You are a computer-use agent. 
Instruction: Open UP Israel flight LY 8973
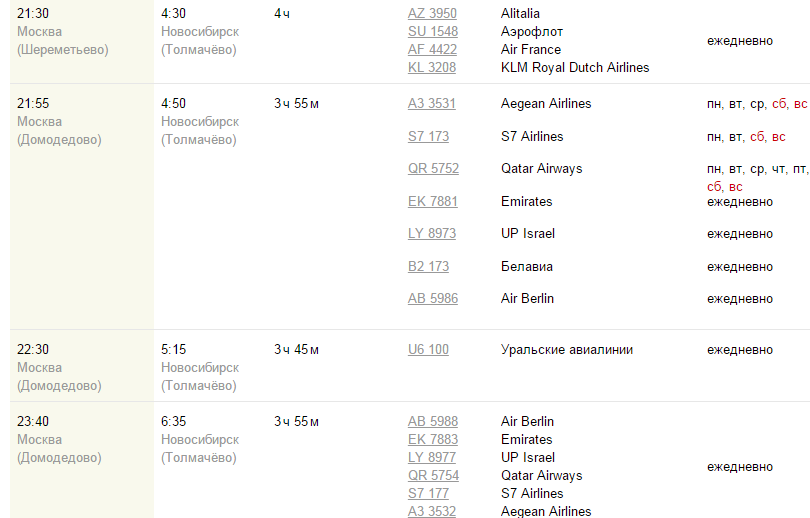[x=431, y=234]
